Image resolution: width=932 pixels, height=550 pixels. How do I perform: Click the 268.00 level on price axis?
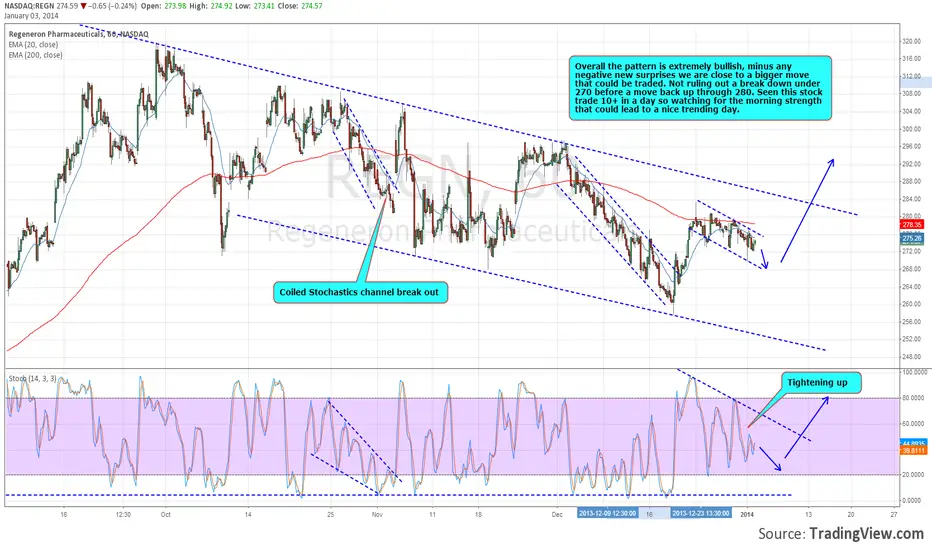[911, 269]
